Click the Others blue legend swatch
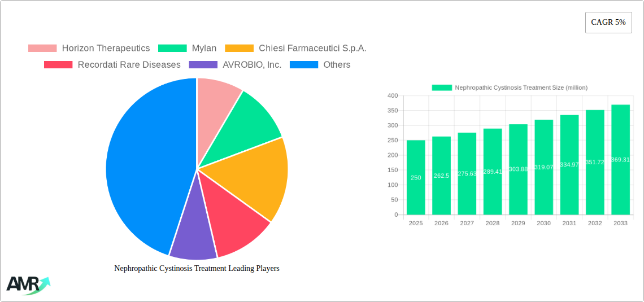 [x=304, y=65]
